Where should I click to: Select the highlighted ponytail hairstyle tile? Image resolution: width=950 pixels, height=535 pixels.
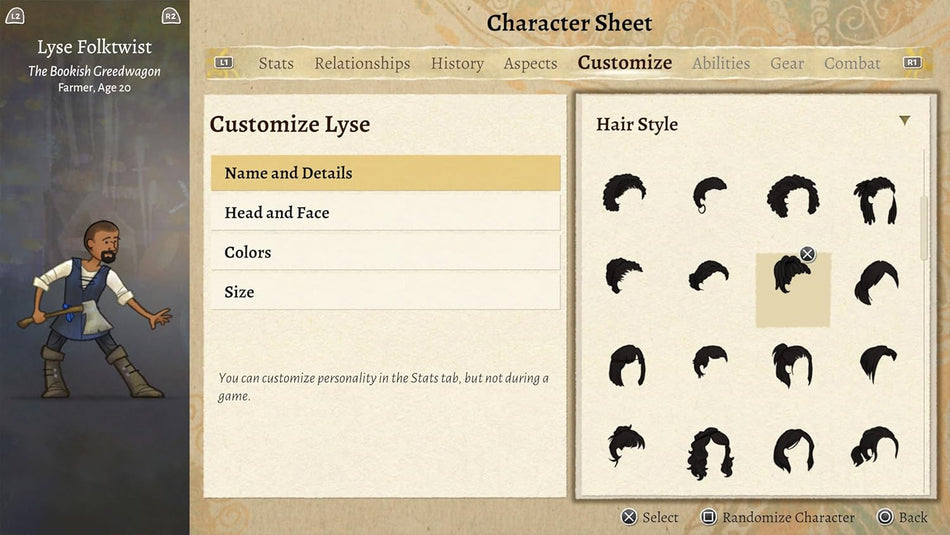pyautogui.click(x=792, y=289)
